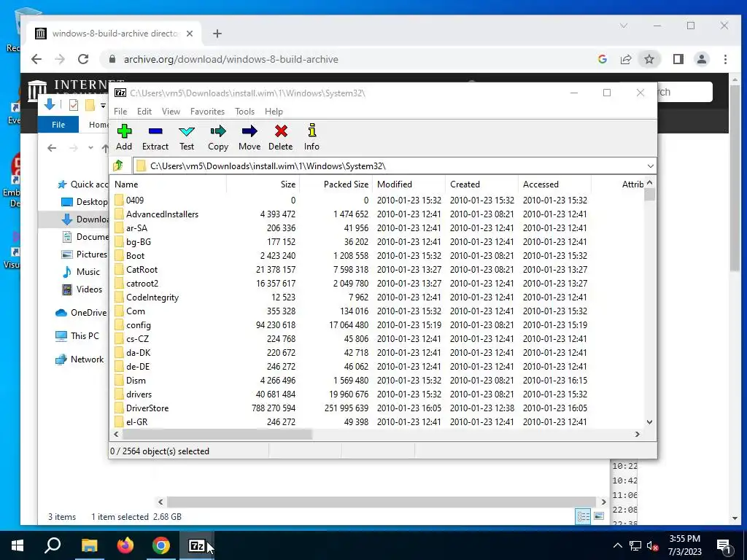Run the Test archive tool

pos(187,137)
